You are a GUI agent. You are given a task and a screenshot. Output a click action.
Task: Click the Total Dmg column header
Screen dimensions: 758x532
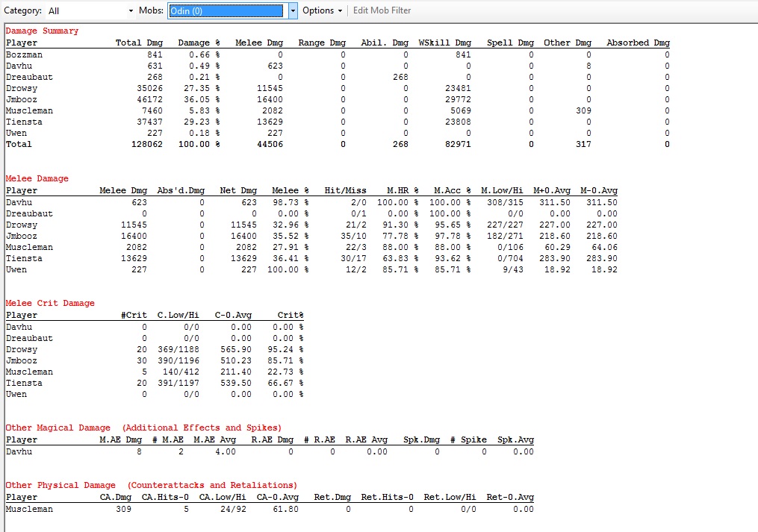click(139, 43)
